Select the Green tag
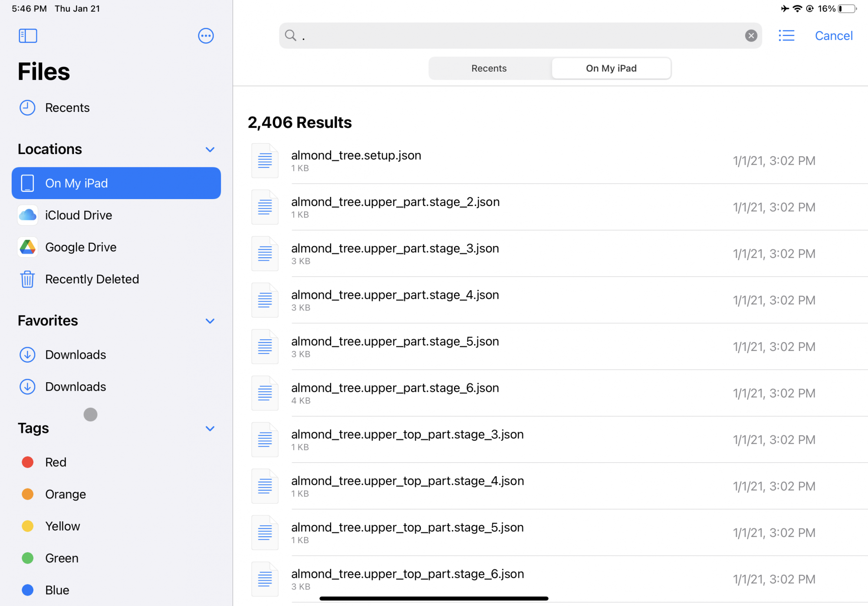This screenshot has width=868, height=606. (x=62, y=558)
